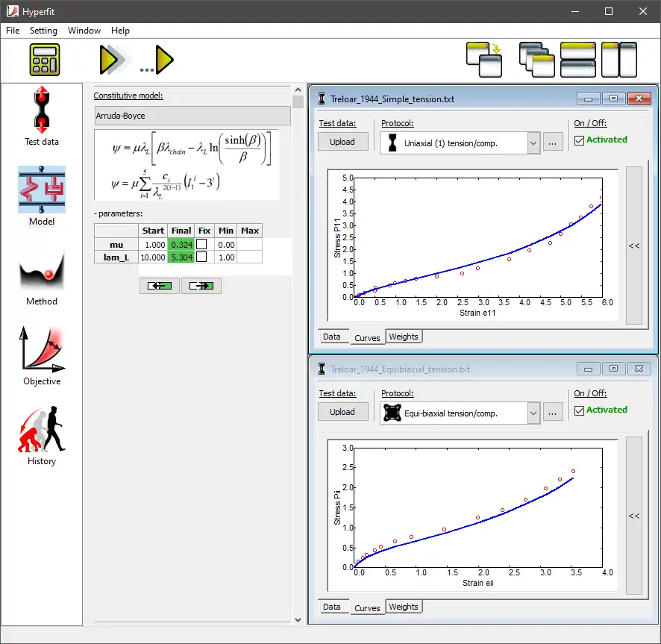Toggle the Fix checkbox for mu

pyautogui.click(x=201, y=244)
